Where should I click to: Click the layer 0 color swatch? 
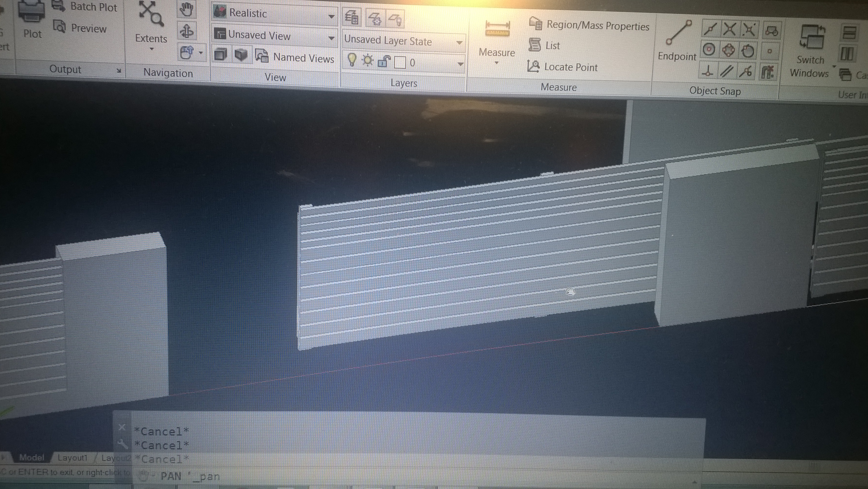(x=400, y=62)
